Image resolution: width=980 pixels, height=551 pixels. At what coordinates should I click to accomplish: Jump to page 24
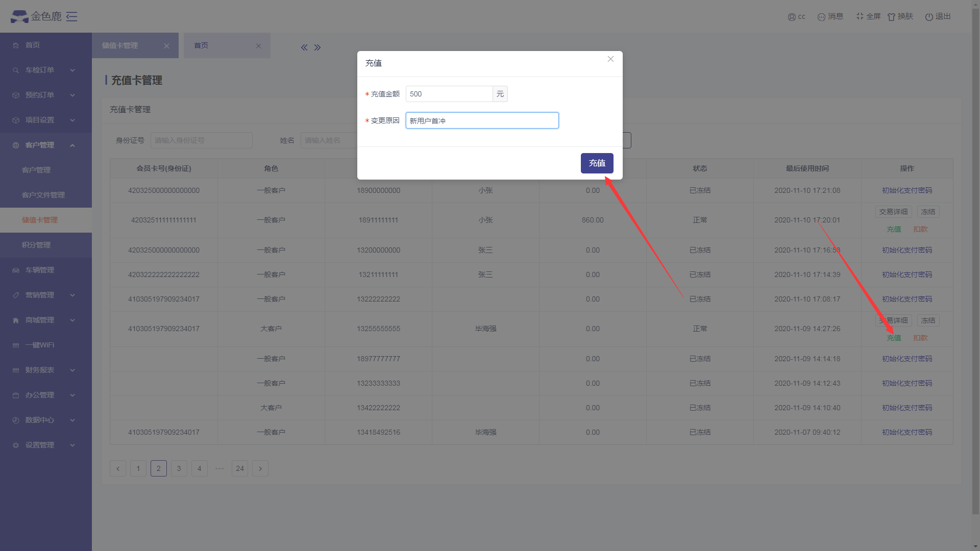coord(240,468)
